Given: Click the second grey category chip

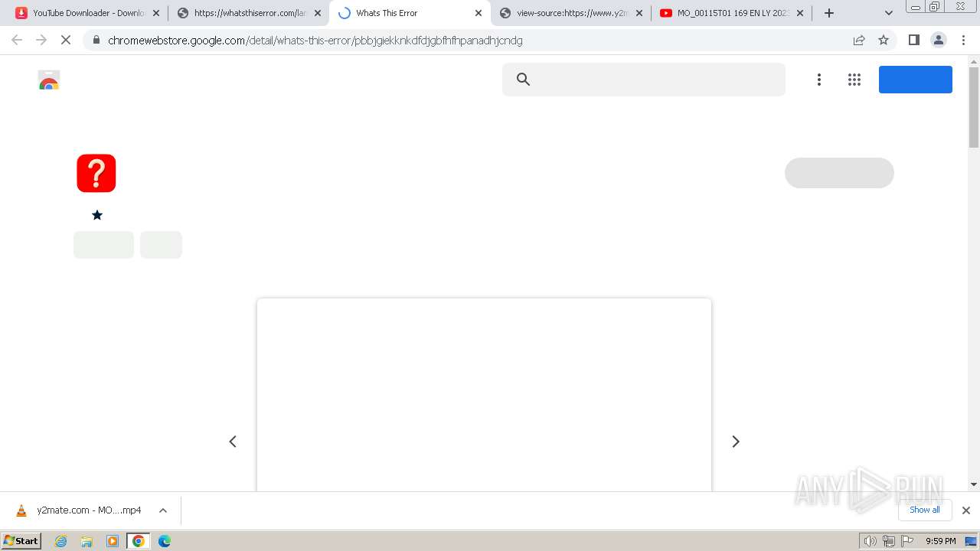Looking at the screenshot, I should click(x=161, y=245).
